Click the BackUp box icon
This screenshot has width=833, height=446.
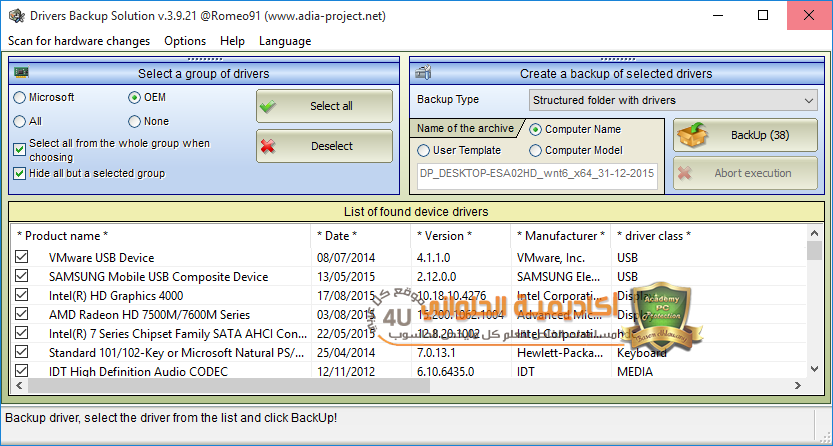(693, 134)
